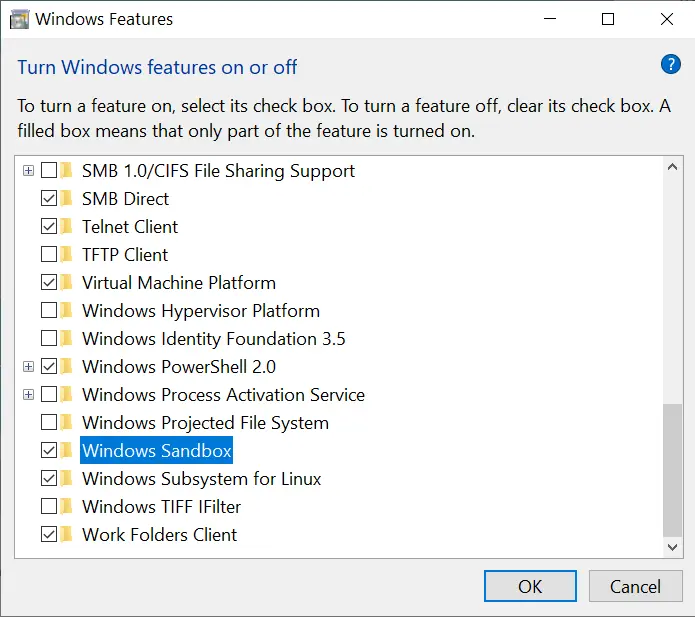Select the Windows Projected File System item
Screen dimensions: 695x617
click(205, 423)
